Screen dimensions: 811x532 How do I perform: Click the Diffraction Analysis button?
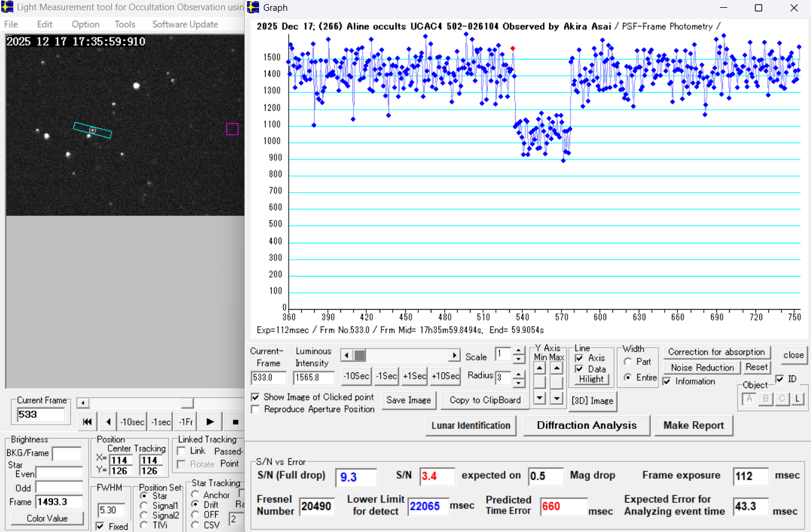pyautogui.click(x=586, y=425)
